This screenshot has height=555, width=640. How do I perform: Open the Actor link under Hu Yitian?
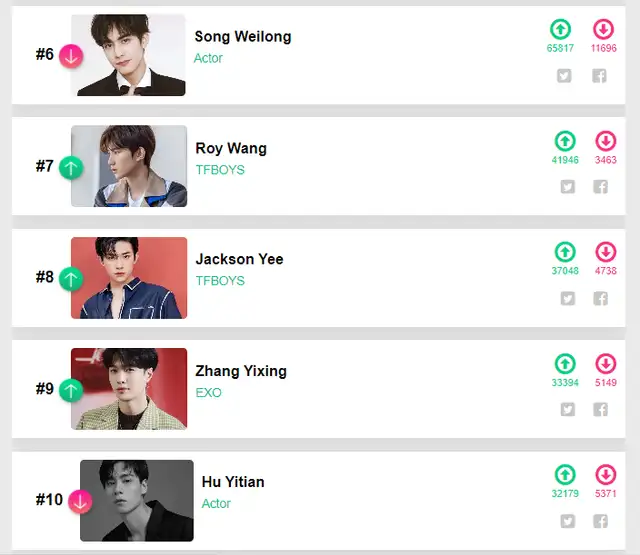tap(216, 504)
